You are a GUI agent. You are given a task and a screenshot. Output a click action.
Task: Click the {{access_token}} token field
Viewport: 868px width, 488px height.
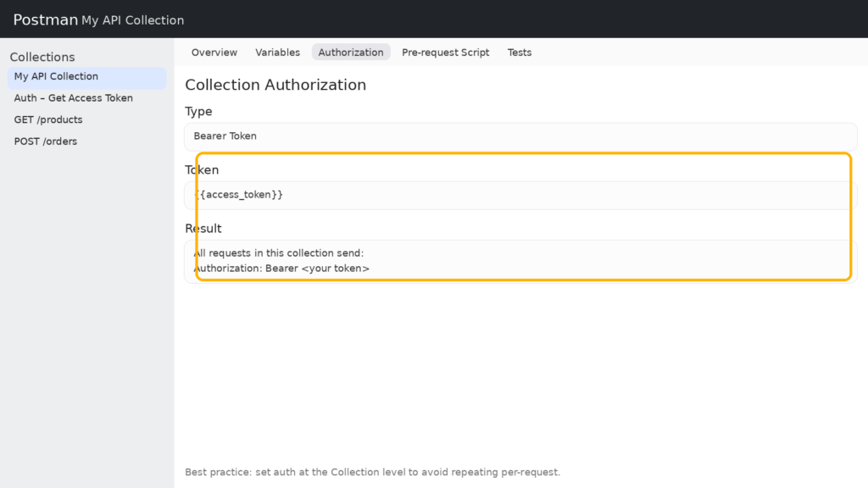(x=520, y=195)
